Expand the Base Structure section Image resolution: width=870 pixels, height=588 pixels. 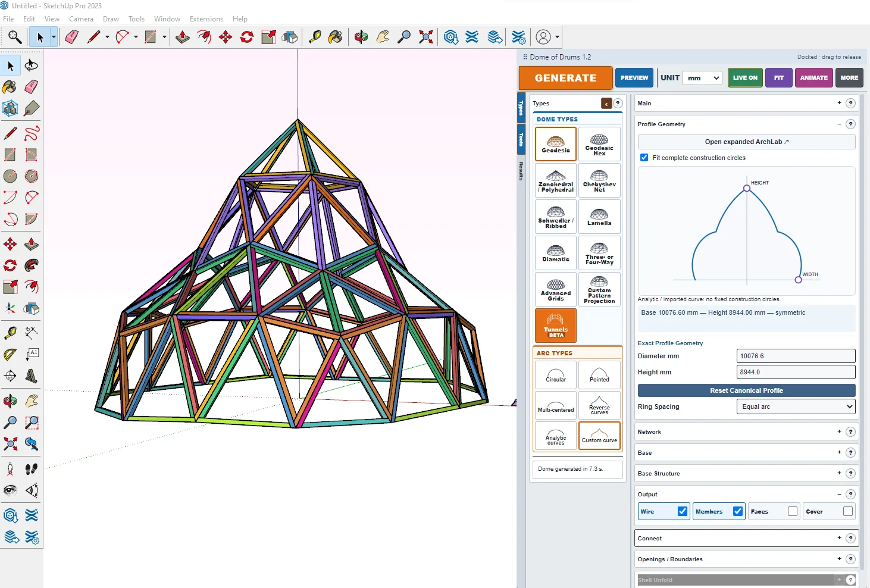(839, 473)
